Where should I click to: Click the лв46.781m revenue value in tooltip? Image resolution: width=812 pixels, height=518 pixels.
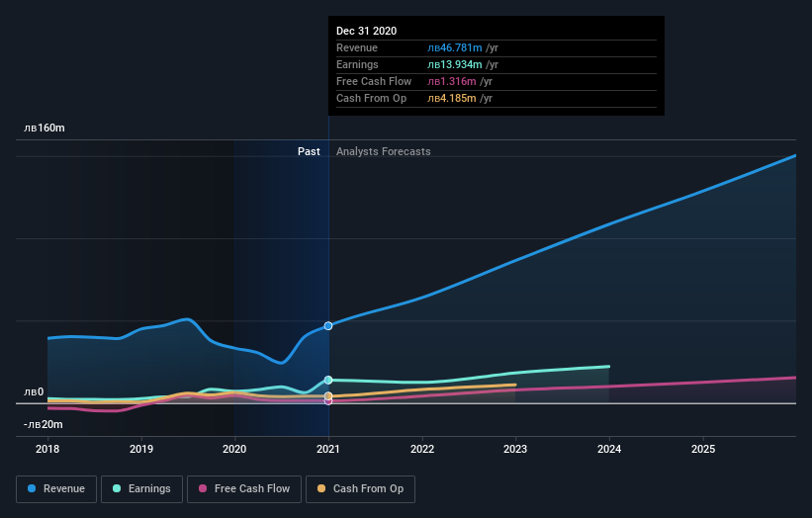[455, 47]
